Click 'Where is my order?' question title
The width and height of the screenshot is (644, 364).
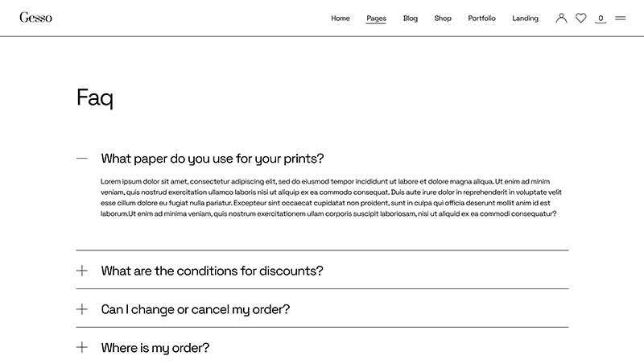155,348
